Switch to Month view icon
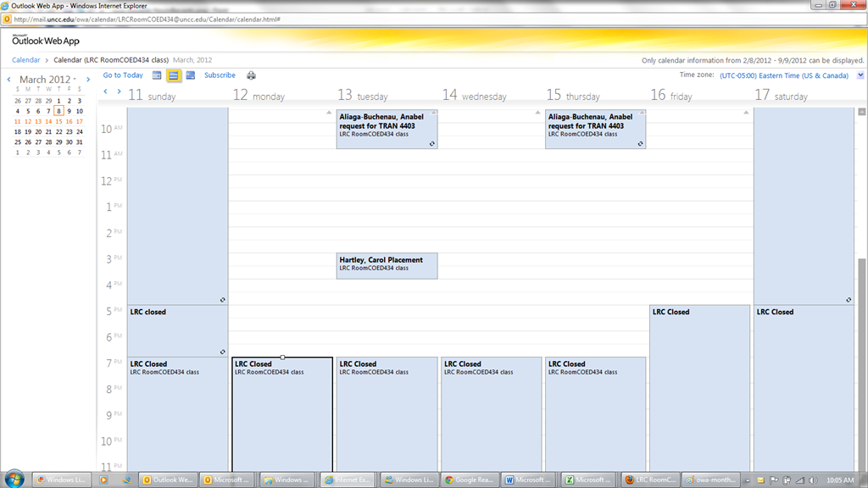868x488 pixels. [190, 75]
